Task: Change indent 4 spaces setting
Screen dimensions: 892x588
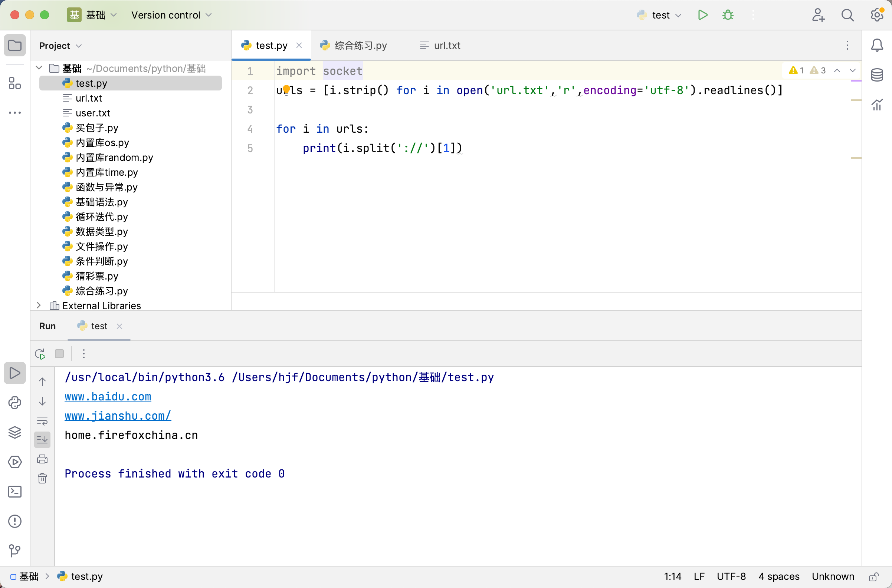Action: (x=779, y=577)
